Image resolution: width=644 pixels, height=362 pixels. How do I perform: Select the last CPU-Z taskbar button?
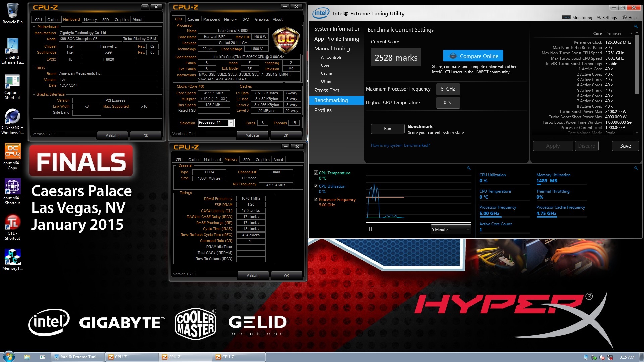[x=239, y=357]
